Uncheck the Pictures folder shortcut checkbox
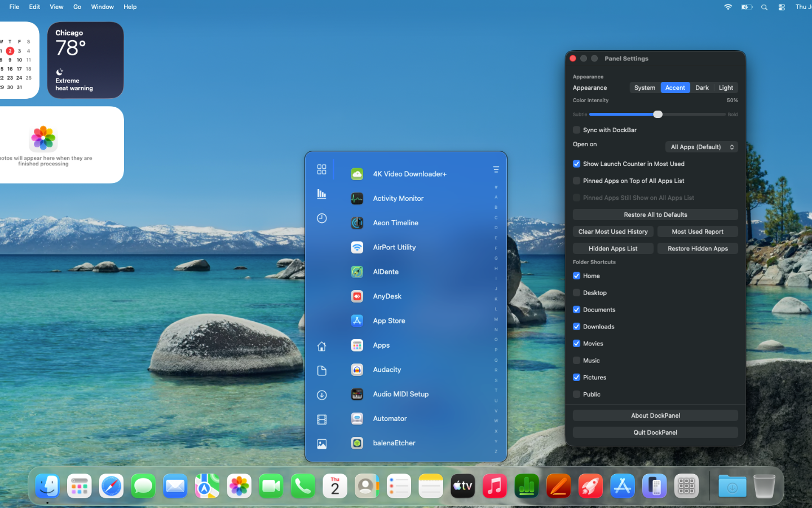Viewport: 812px width, 508px height. 576,378
